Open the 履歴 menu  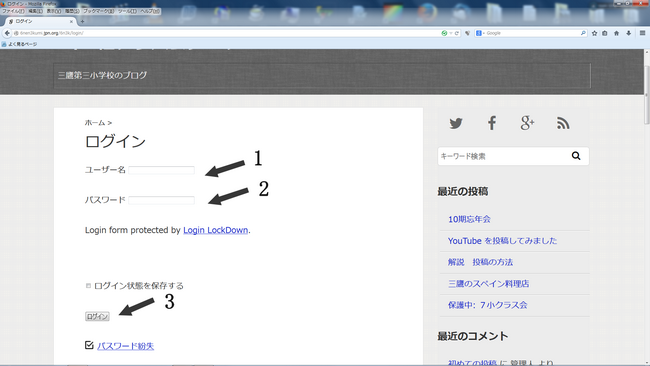click(72, 11)
